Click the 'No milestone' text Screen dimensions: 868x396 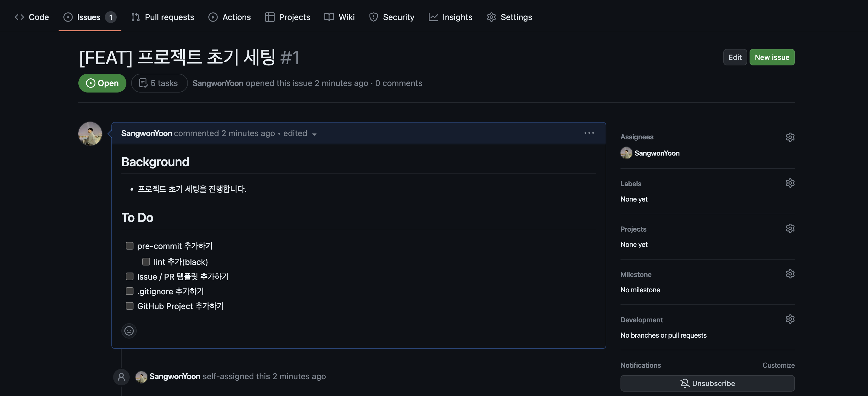[x=640, y=290]
